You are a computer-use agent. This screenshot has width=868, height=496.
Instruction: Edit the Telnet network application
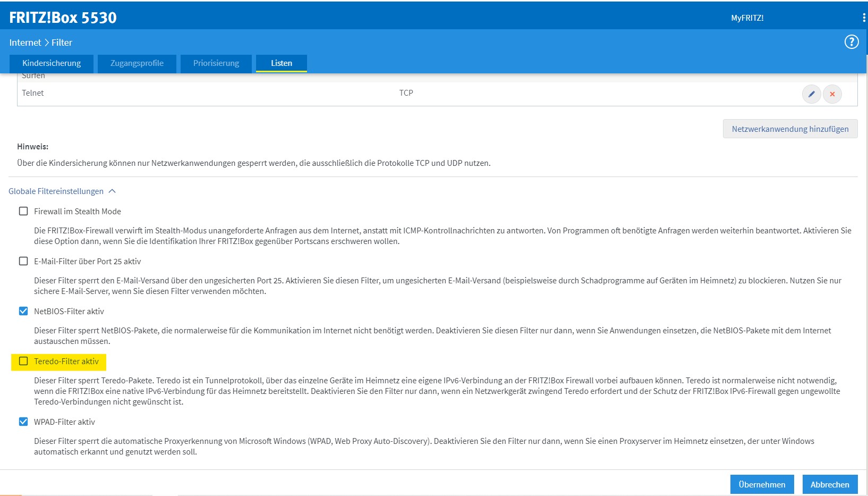pos(811,94)
